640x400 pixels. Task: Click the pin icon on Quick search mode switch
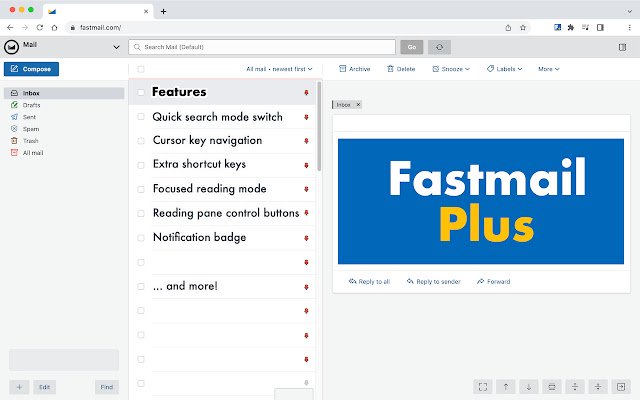(306, 117)
